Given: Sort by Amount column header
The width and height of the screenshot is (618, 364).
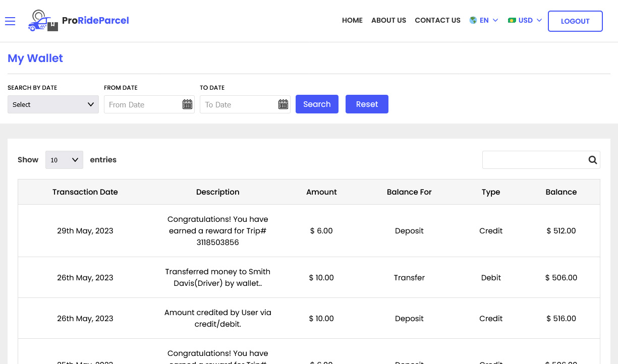Looking at the screenshot, I should [321, 192].
